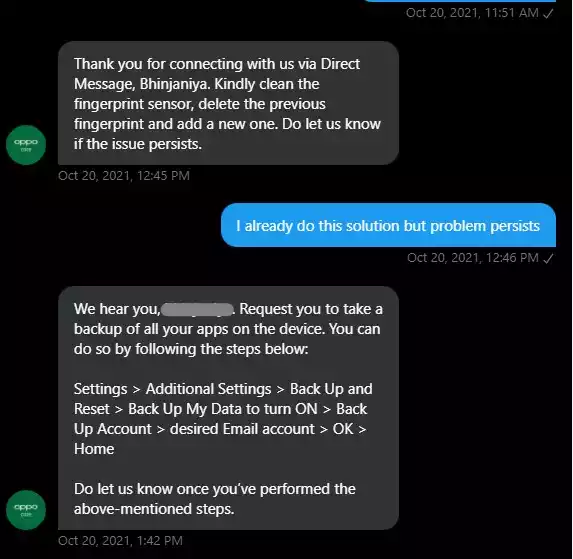
Task: Click the 12:46 PM timestamp text
Action: [473, 258]
